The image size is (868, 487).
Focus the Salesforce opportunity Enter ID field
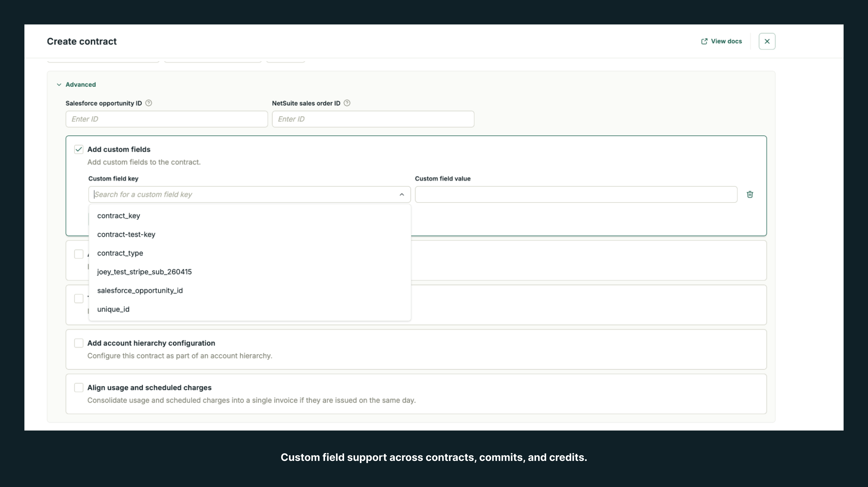tap(166, 119)
